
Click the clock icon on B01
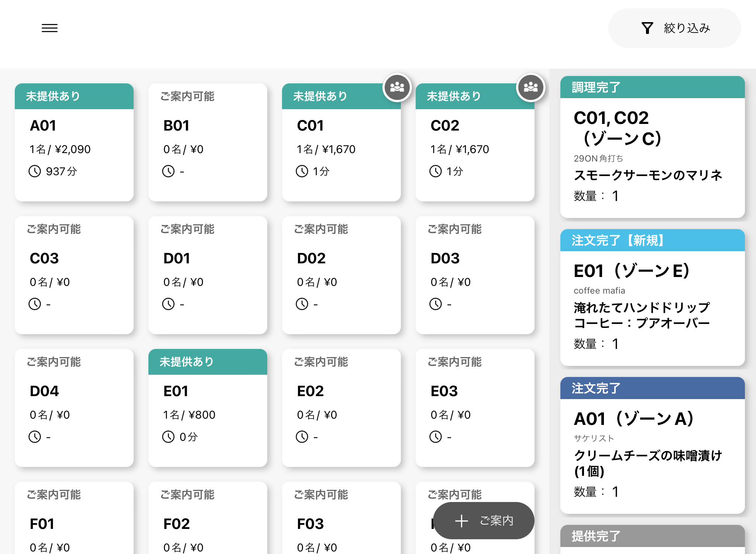tap(168, 171)
